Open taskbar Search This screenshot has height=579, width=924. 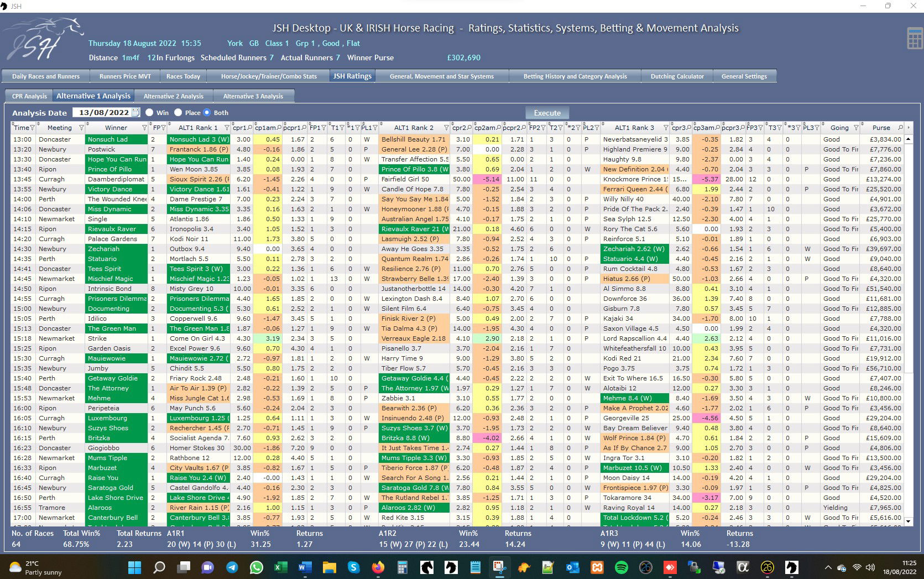click(159, 567)
